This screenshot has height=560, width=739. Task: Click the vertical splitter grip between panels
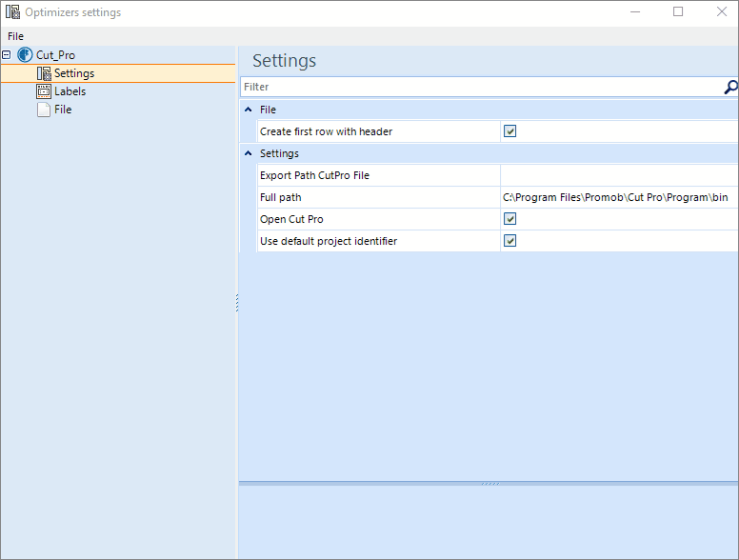tap(237, 303)
